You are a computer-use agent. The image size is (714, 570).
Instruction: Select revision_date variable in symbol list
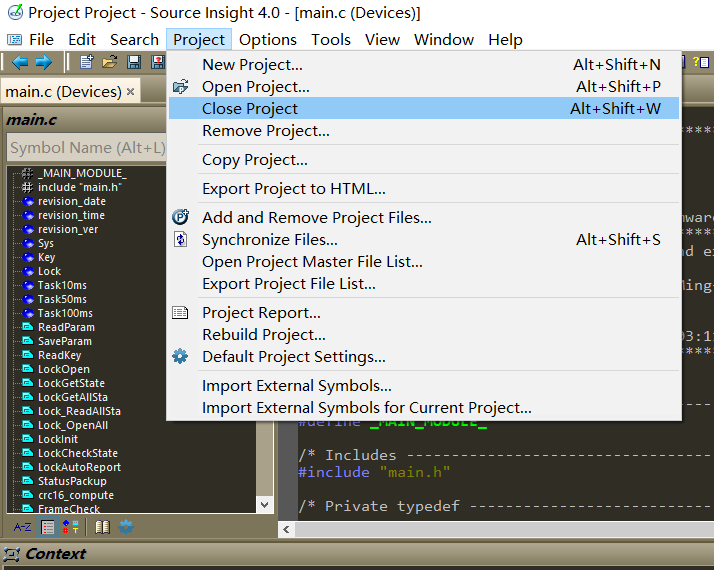72,201
